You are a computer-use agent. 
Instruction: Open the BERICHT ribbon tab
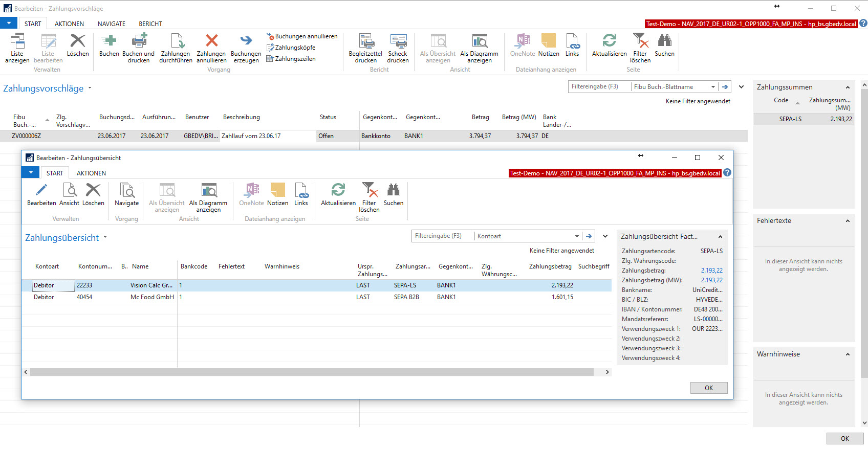150,24
